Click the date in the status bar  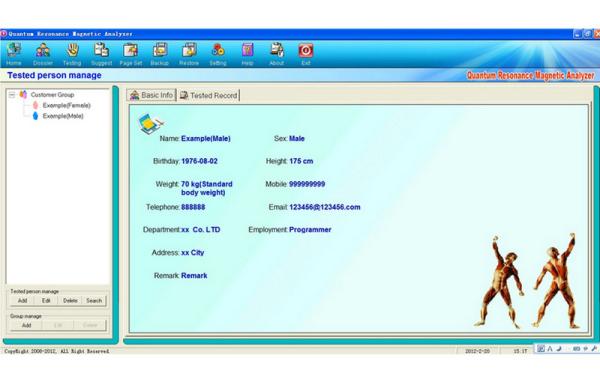(477, 351)
